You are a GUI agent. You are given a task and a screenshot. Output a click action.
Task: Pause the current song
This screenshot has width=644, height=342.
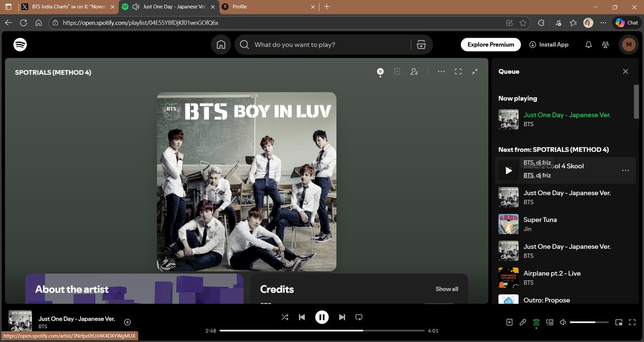pos(321,317)
